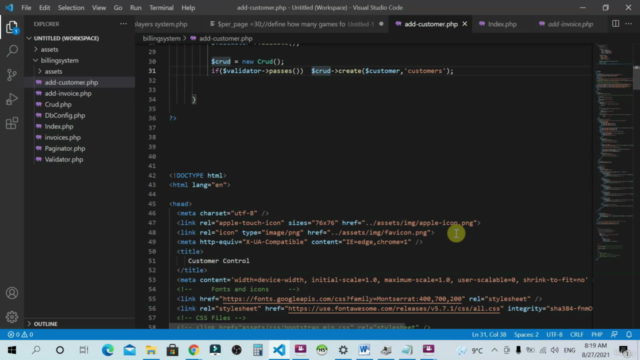The width and height of the screenshot is (640, 360).
Task: Open the Mail app from taskbar
Action: pyautogui.click(x=129, y=350)
